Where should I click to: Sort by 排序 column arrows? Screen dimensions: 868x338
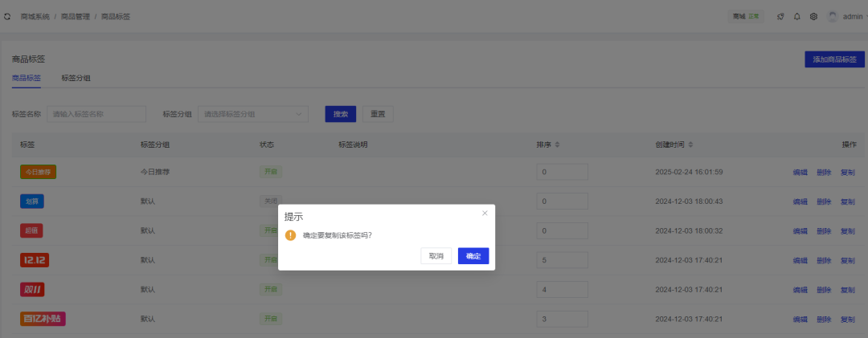coord(557,145)
